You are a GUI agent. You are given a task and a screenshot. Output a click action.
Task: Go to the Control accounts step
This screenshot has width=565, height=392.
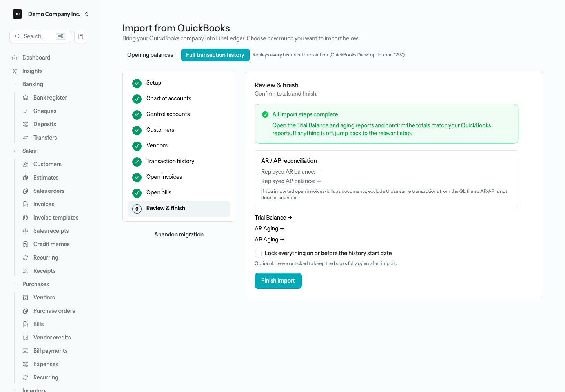click(x=179, y=114)
